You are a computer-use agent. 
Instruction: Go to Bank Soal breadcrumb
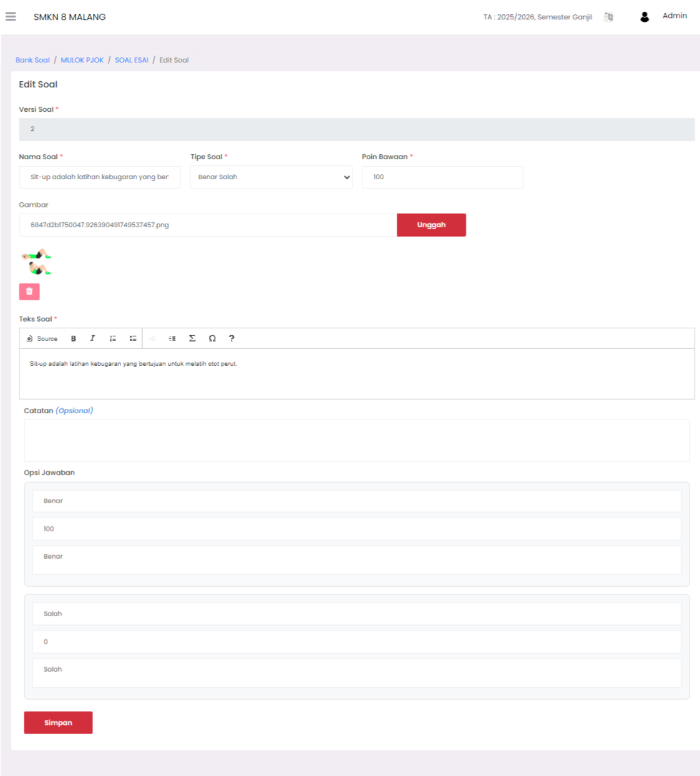click(32, 60)
